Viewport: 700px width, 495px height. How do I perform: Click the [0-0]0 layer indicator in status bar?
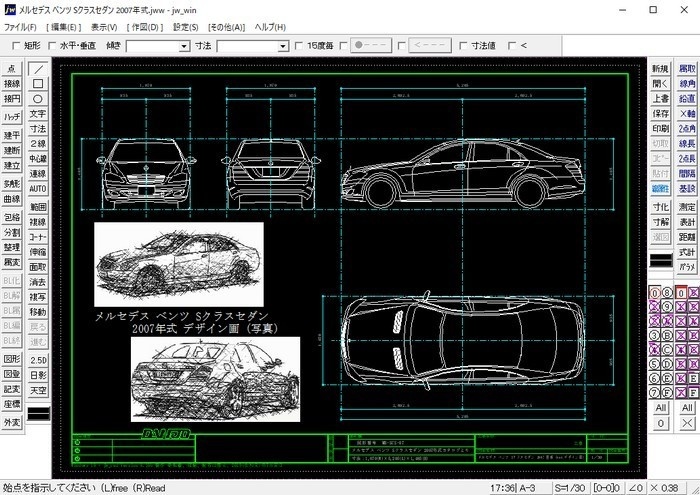607,488
